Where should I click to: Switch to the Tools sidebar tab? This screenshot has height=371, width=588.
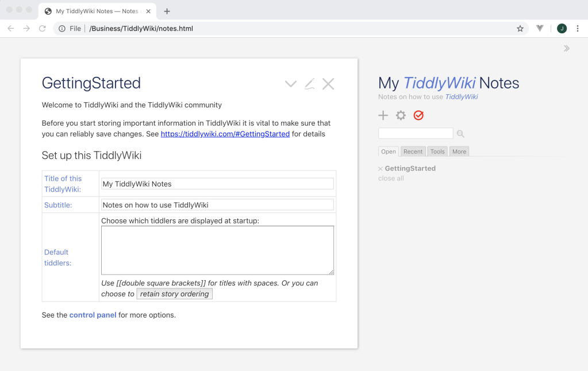(437, 152)
